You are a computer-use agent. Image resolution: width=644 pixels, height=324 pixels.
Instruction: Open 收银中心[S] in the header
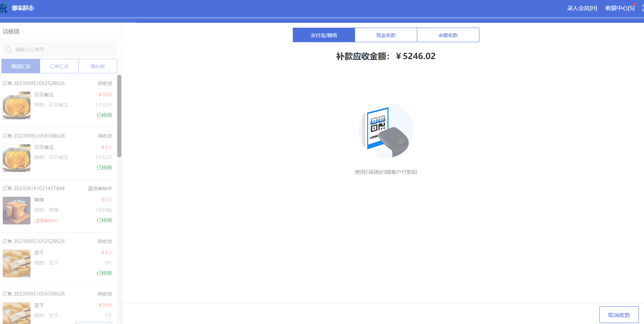pos(620,8)
